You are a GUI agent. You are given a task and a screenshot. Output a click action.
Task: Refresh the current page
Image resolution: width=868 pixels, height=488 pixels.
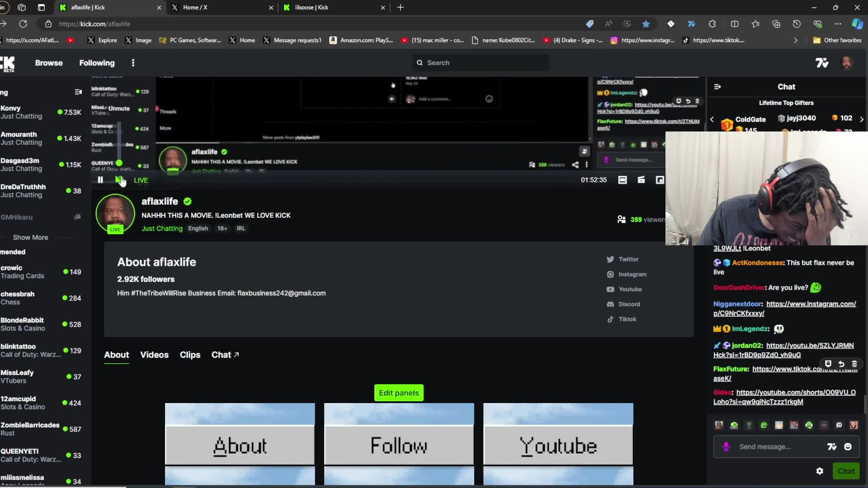click(x=23, y=24)
